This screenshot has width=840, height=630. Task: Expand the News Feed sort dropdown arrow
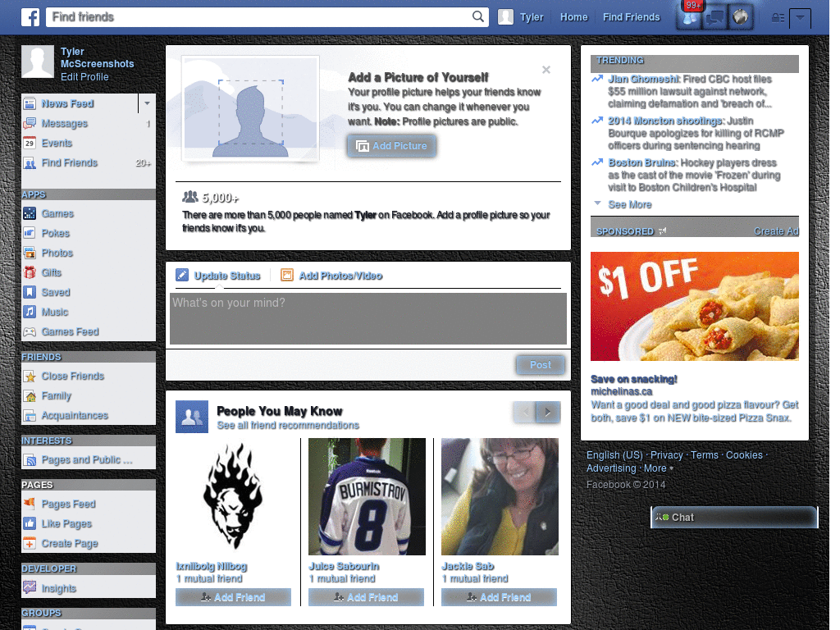click(x=147, y=103)
